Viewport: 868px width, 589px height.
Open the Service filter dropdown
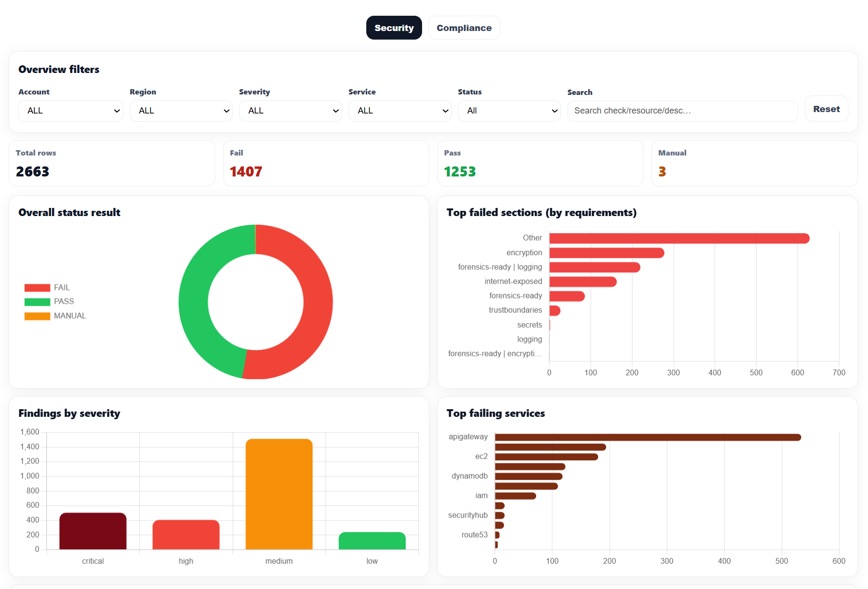[400, 110]
